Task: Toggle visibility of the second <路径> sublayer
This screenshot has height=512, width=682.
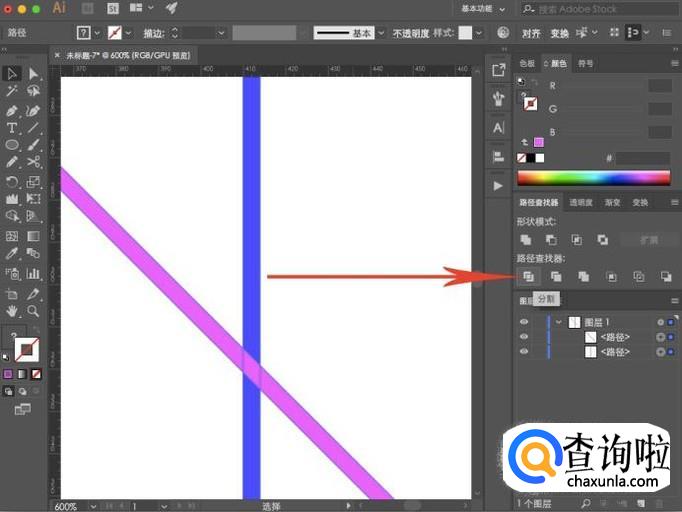Action: click(524, 351)
